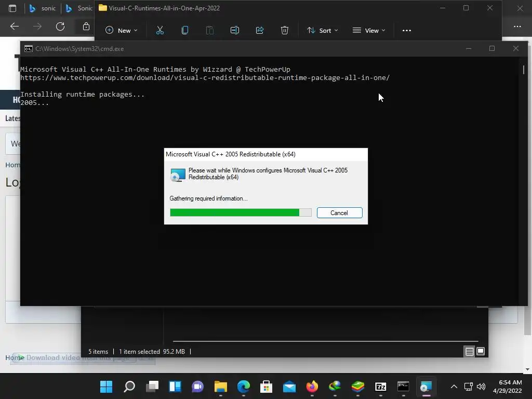Click Cancel in the Visual C++ 2005 dialog
This screenshot has width=532, height=399.
point(339,212)
